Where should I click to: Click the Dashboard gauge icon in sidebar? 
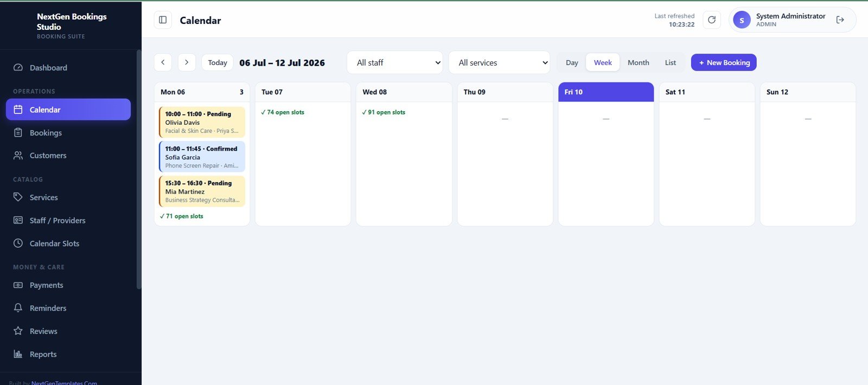click(x=18, y=68)
